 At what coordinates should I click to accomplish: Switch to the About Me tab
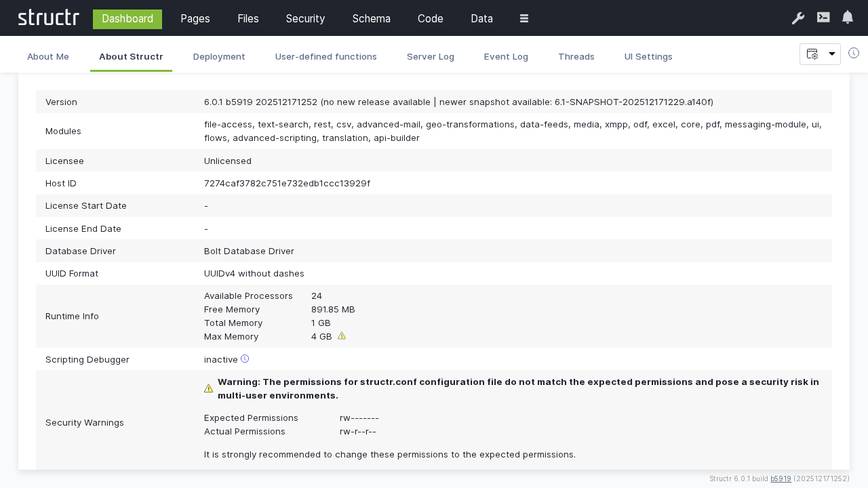tap(47, 57)
